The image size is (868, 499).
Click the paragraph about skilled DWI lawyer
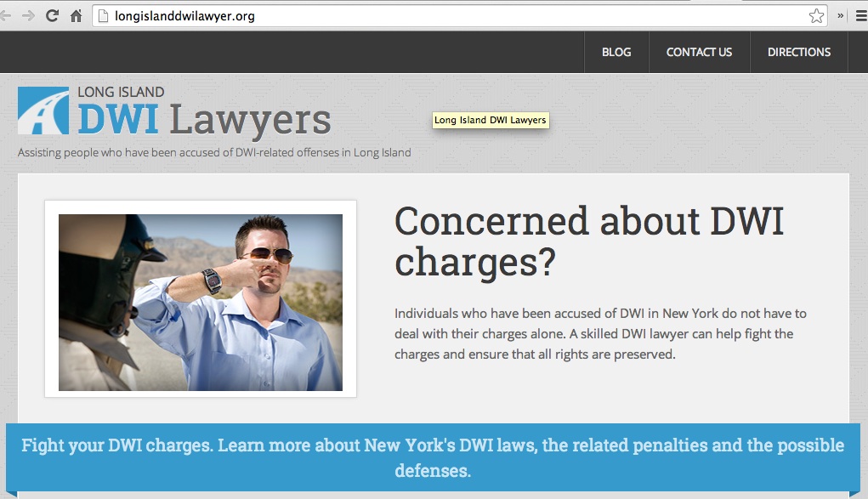pyautogui.click(x=600, y=334)
